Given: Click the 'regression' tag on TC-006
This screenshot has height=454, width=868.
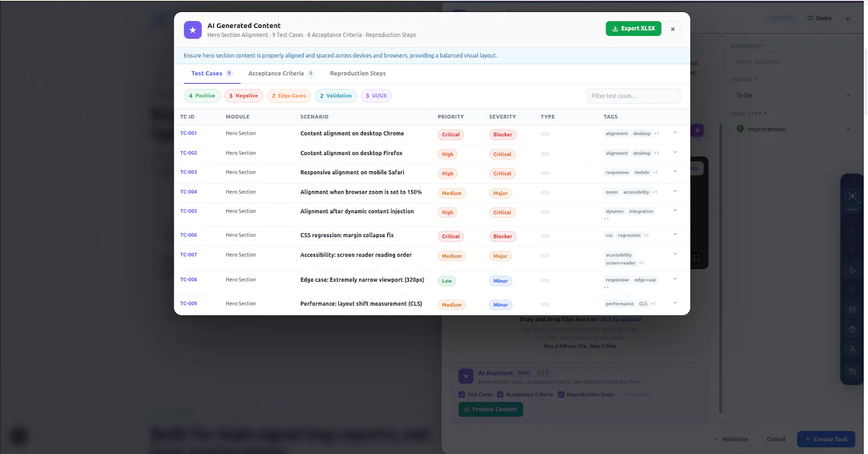Looking at the screenshot, I should click(629, 235).
